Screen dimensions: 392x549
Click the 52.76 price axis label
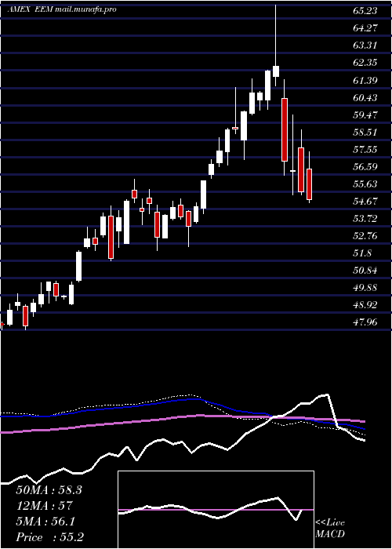(365, 235)
